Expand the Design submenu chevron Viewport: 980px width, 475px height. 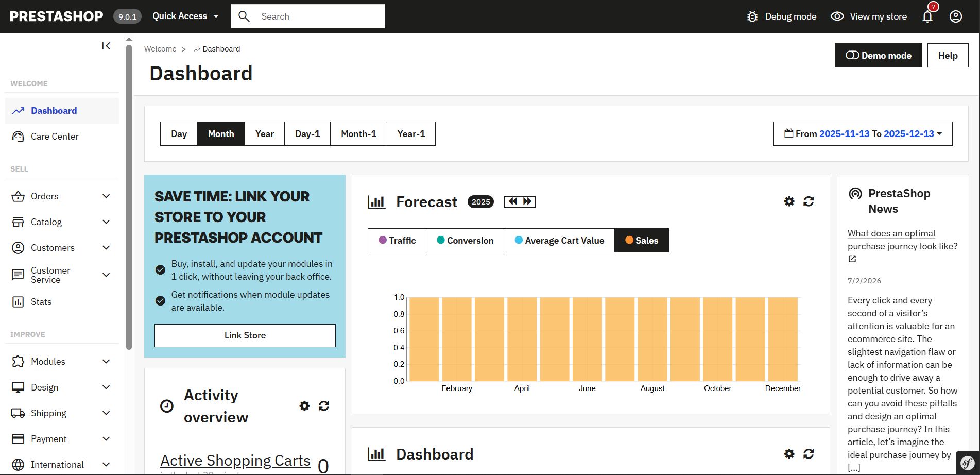pyautogui.click(x=106, y=387)
